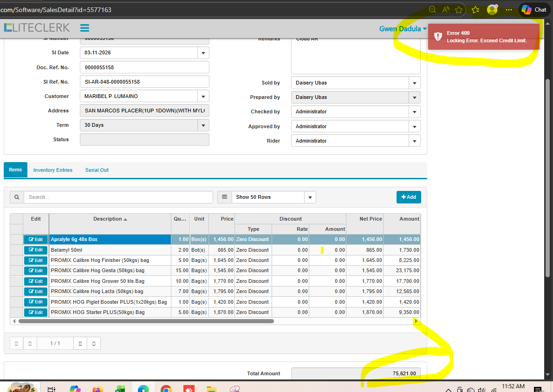The image size is (553, 392).
Task: Click the table columns grid icon
Action: (224, 197)
